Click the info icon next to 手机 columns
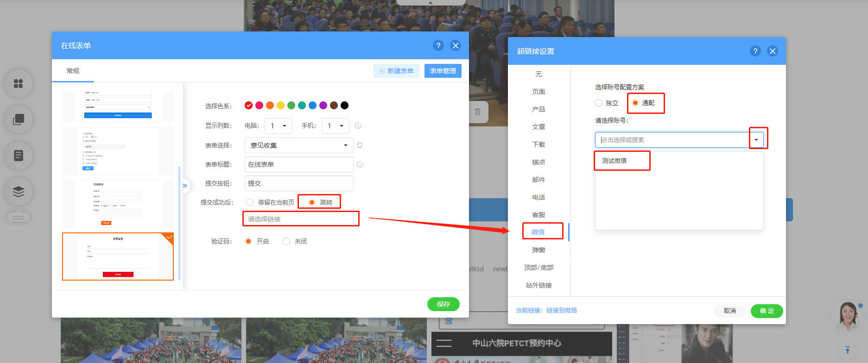Screen dimensions: 868x363 (x=358, y=126)
